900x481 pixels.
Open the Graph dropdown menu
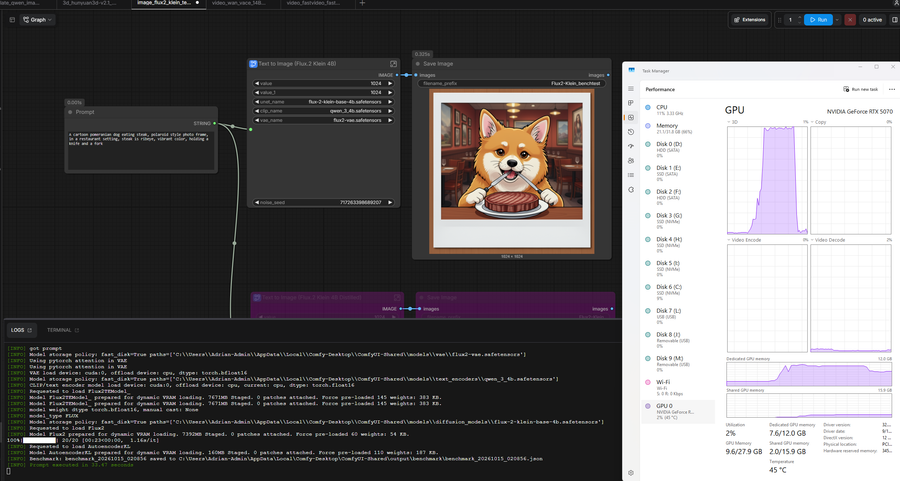[37, 20]
